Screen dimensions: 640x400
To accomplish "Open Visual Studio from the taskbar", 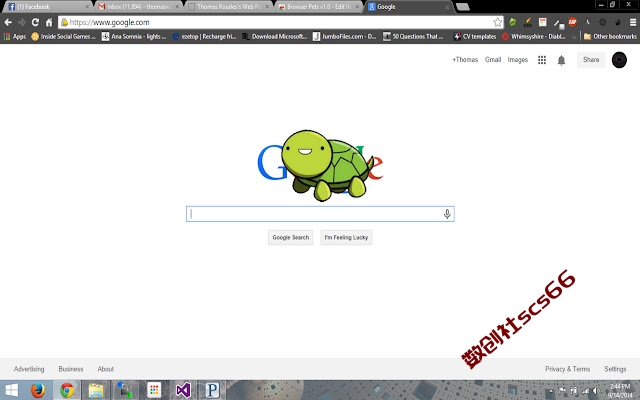I will pyautogui.click(x=183, y=390).
